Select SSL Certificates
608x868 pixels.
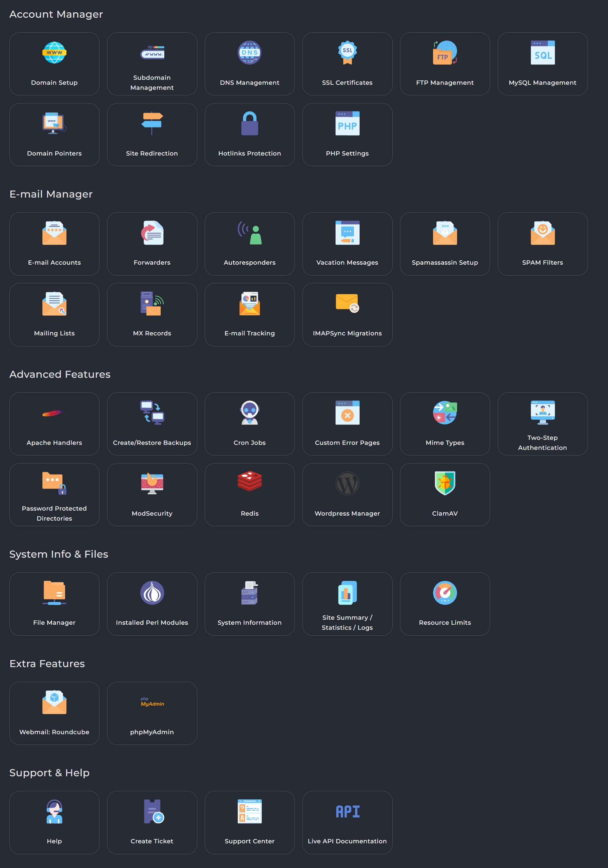click(x=347, y=63)
